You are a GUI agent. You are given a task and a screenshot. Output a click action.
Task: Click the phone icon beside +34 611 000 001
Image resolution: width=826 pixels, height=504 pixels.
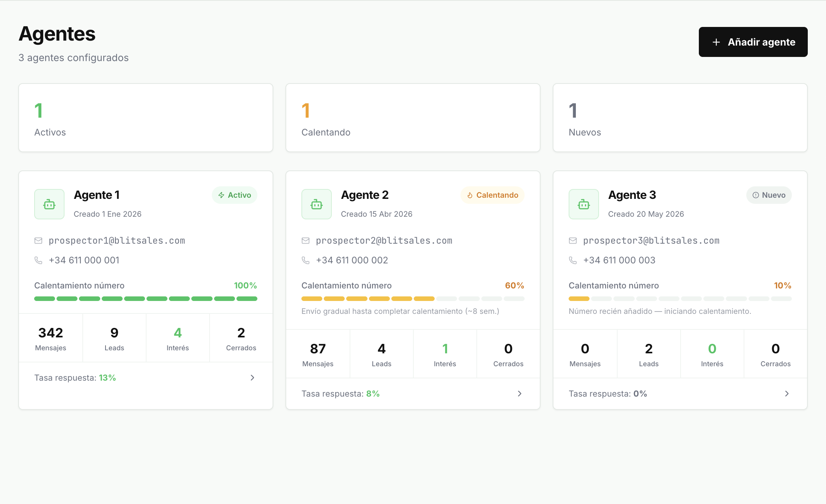38,260
